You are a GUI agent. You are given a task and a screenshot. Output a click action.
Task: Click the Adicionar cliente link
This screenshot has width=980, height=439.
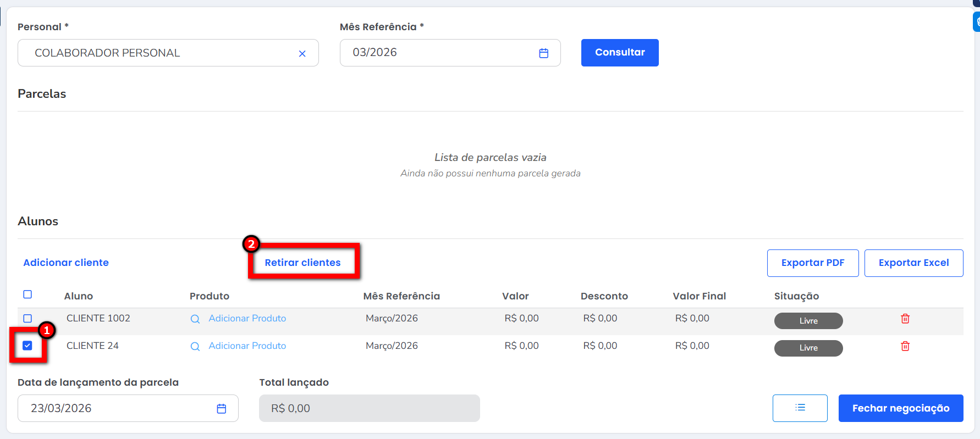coord(66,263)
